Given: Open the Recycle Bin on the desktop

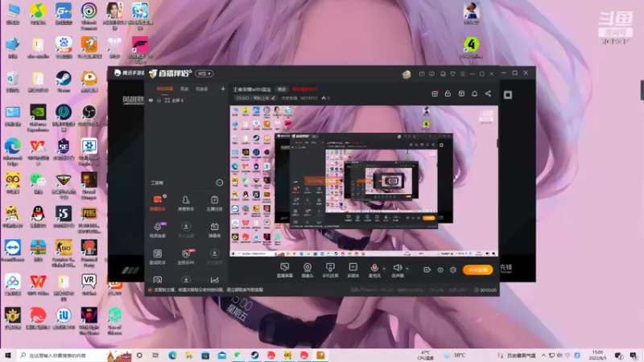Looking at the screenshot, I should pyautogui.click(x=13, y=81).
